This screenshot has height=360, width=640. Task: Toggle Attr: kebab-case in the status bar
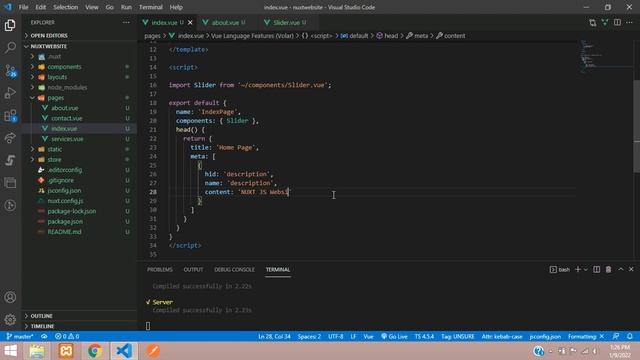tap(502, 336)
